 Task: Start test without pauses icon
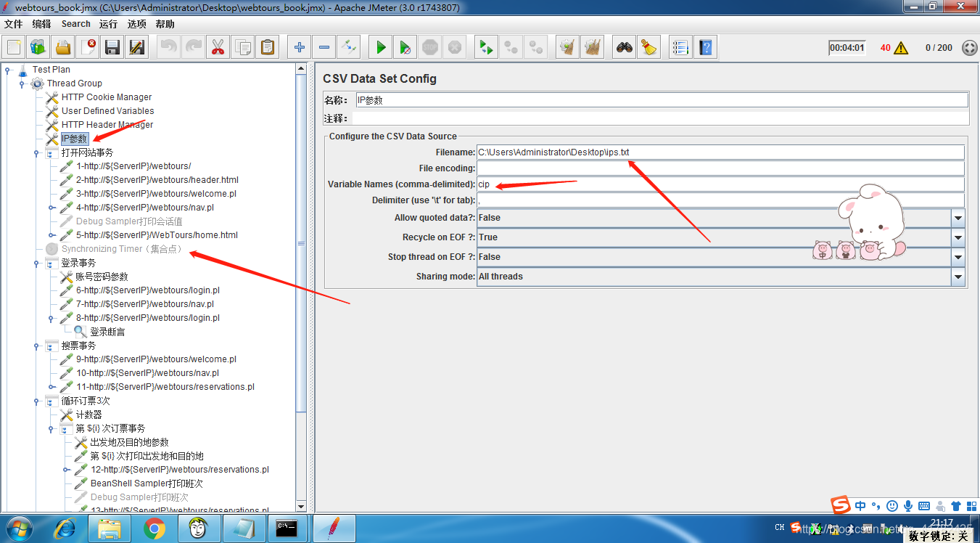coord(405,48)
